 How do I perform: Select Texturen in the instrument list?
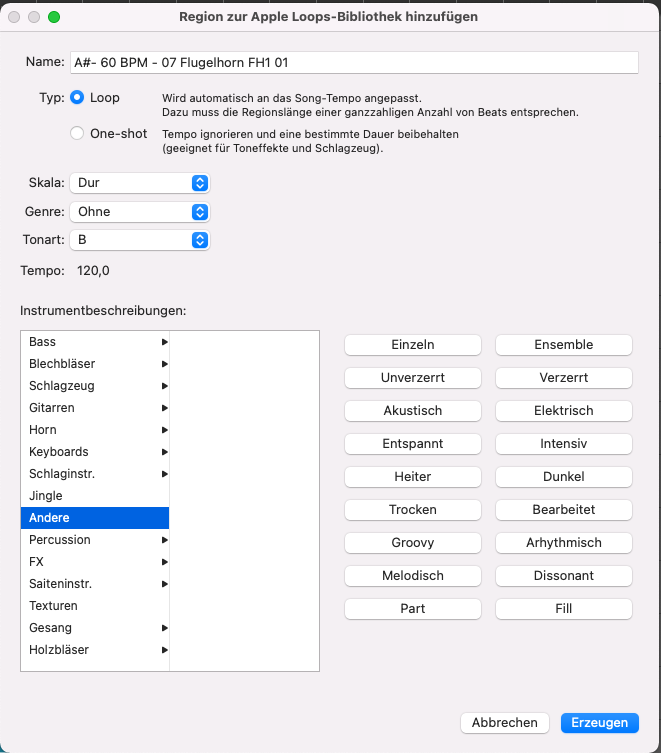tap(53, 606)
